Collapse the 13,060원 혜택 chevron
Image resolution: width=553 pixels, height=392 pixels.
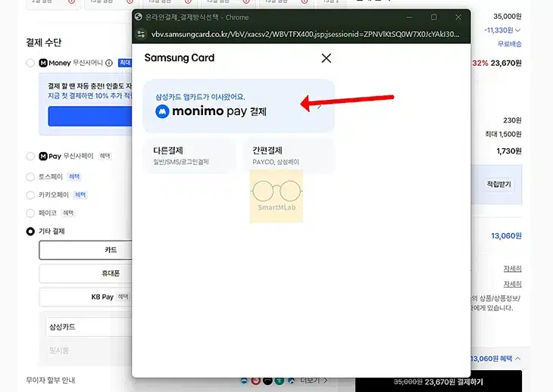point(517,359)
